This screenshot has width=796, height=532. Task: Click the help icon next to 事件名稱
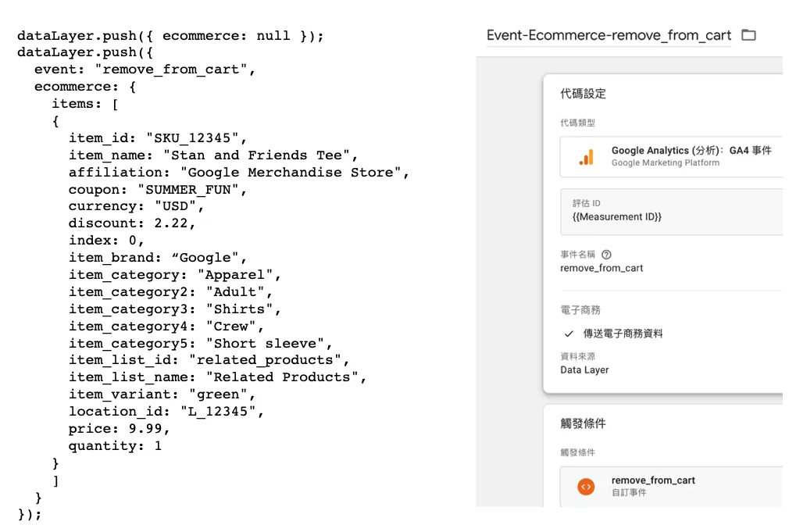click(606, 255)
